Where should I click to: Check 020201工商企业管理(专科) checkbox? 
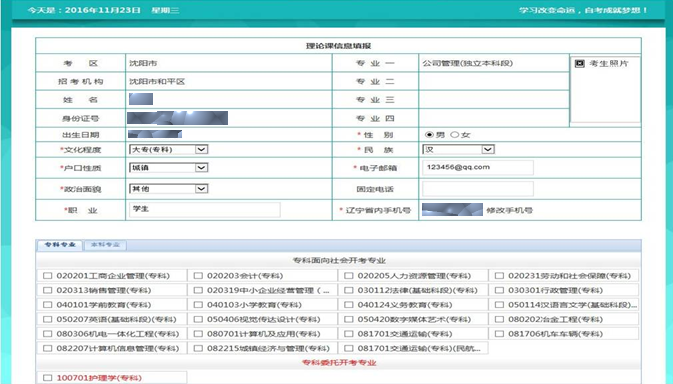(47, 276)
